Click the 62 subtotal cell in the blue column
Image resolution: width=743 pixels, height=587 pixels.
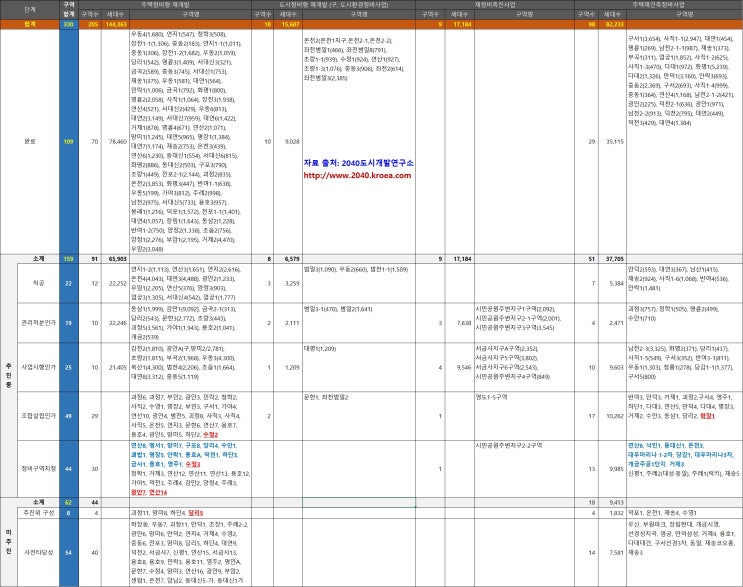pos(69,502)
